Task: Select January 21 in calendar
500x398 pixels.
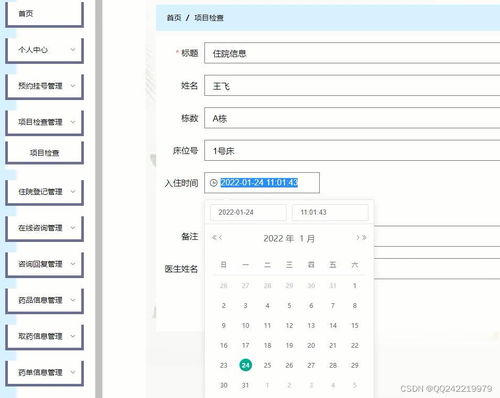Action: click(333, 345)
